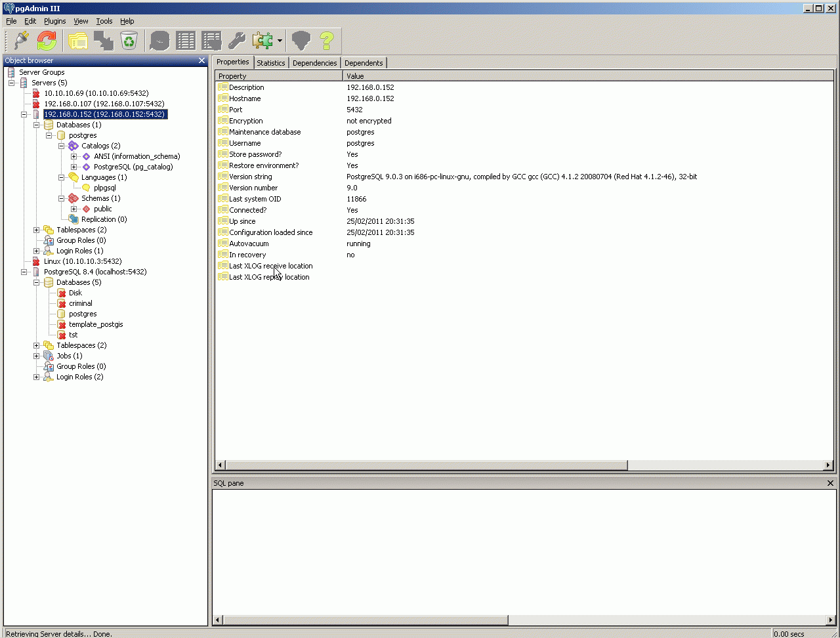Select the Tablespaces (2) node under 192.168.0.152
The width and height of the screenshot is (840, 638).
(x=81, y=230)
